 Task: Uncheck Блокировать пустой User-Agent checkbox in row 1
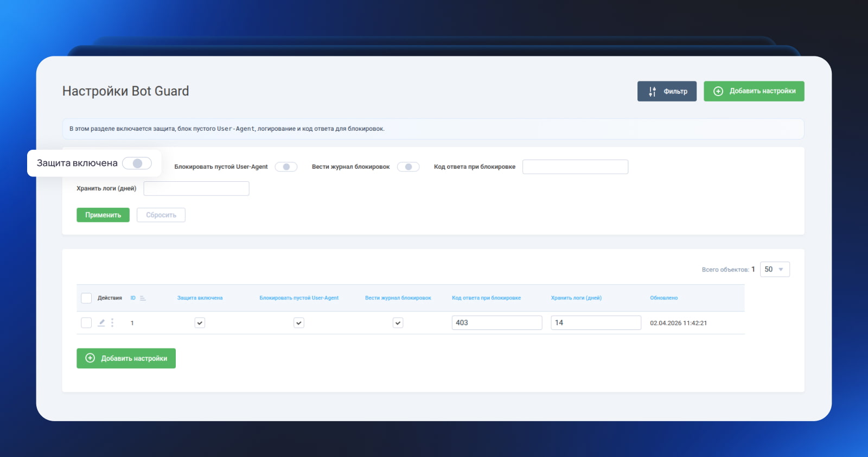[299, 323]
